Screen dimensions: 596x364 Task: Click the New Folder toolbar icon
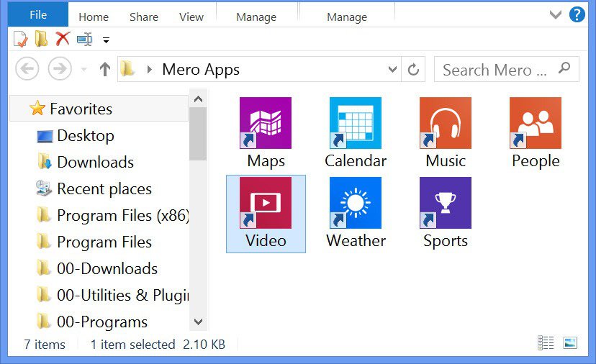pyautogui.click(x=42, y=39)
